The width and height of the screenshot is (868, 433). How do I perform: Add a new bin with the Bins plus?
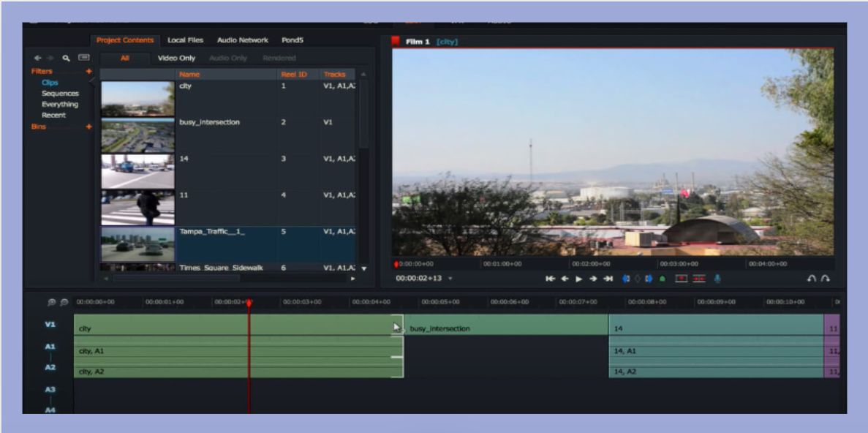coord(89,127)
